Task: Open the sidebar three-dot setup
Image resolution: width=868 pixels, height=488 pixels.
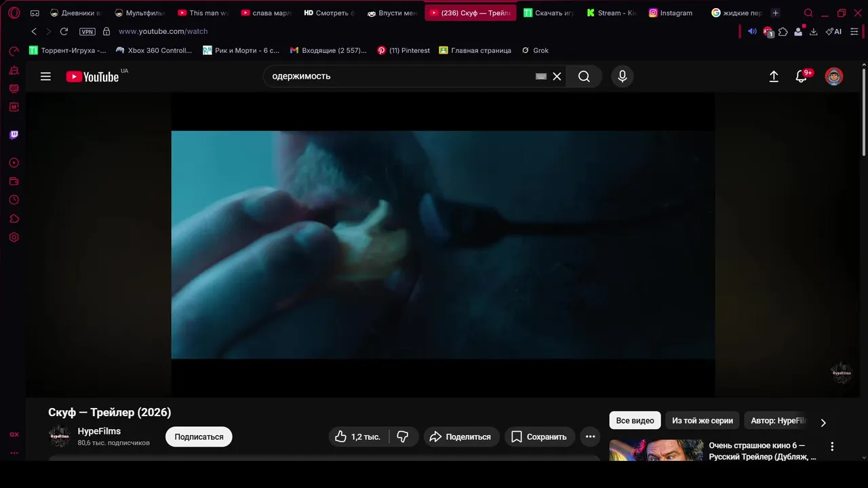Action: (14, 453)
